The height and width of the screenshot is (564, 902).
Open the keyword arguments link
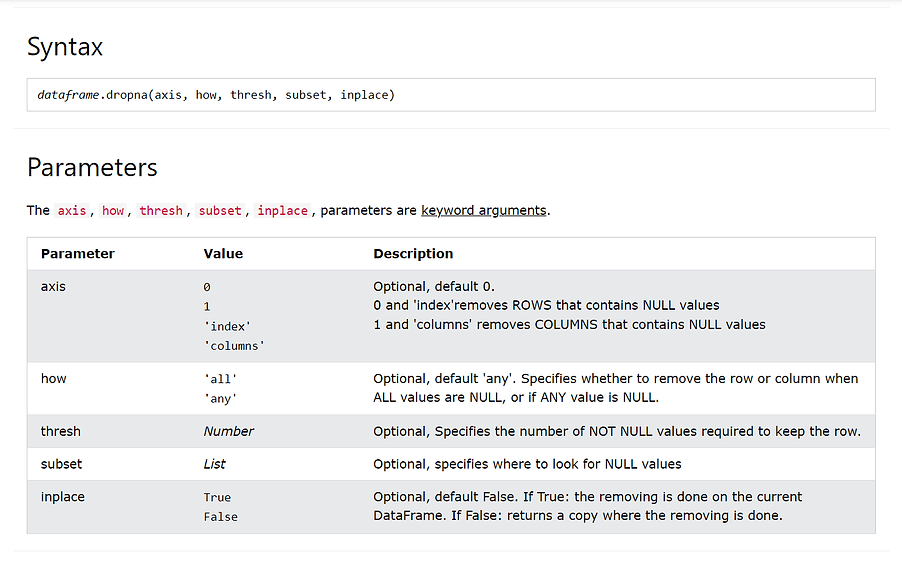pyautogui.click(x=483, y=211)
